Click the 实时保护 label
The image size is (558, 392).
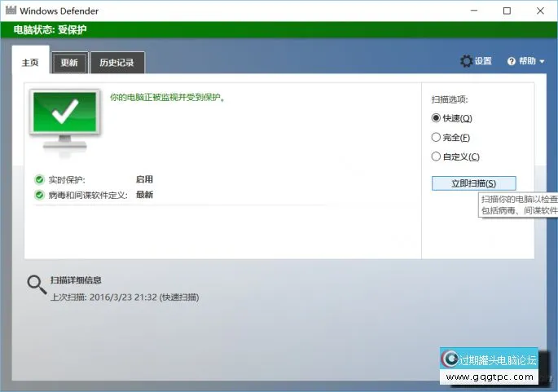coord(67,180)
